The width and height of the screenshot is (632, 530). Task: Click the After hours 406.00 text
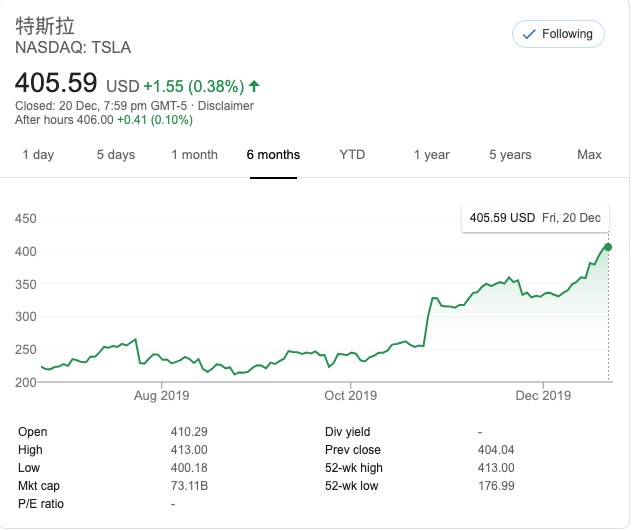tap(64, 120)
